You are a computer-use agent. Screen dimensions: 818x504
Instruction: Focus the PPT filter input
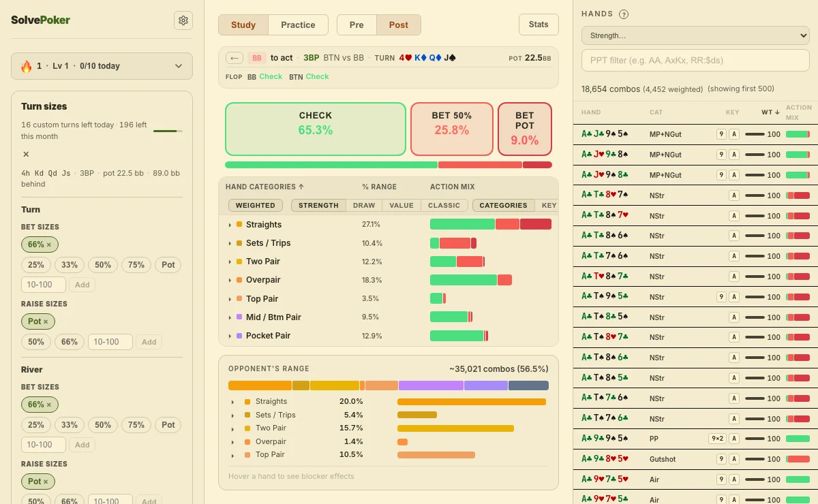click(695, 60)
